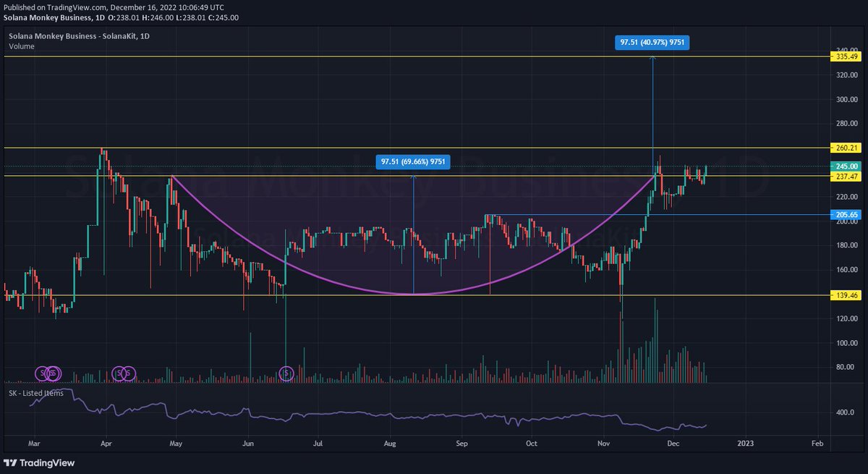Click the 97.51 (69.66%) projection label
868x474 pixels.
(x=414, y=161)
